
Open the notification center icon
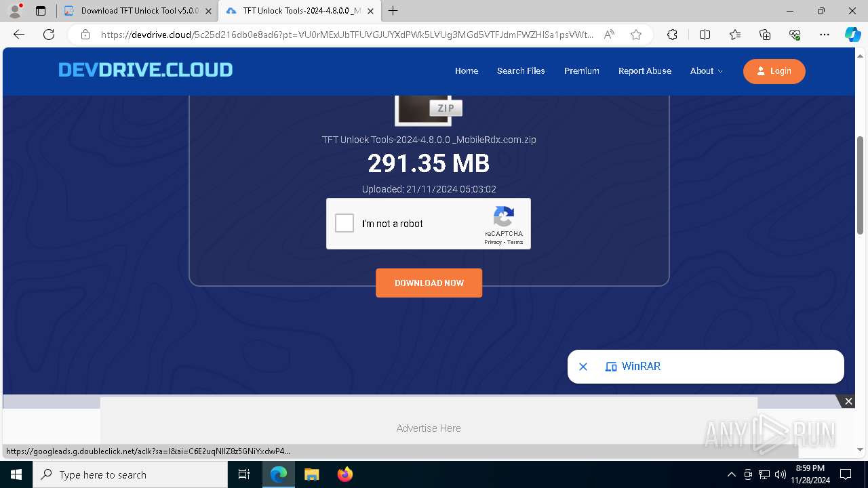846,474
